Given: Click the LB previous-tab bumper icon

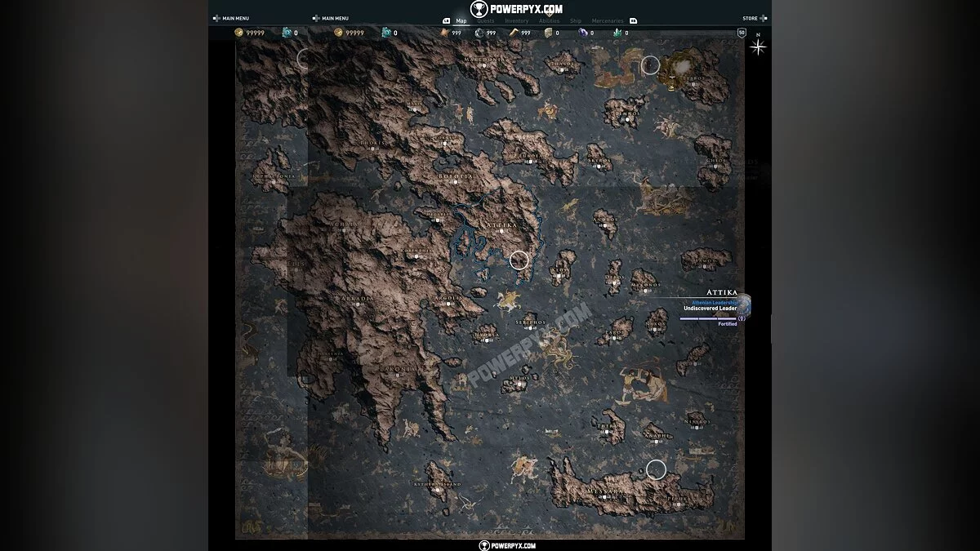Looking at the screenshot, I should pyautogui.click(x=446, y=20).
